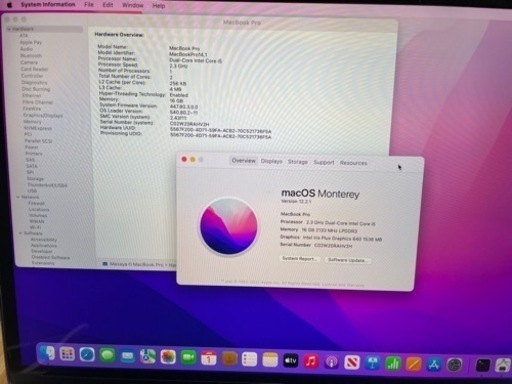Screen dimensions: 512x384
Task: Launch FaceTime from the Dock
Action: pos(188,358)
